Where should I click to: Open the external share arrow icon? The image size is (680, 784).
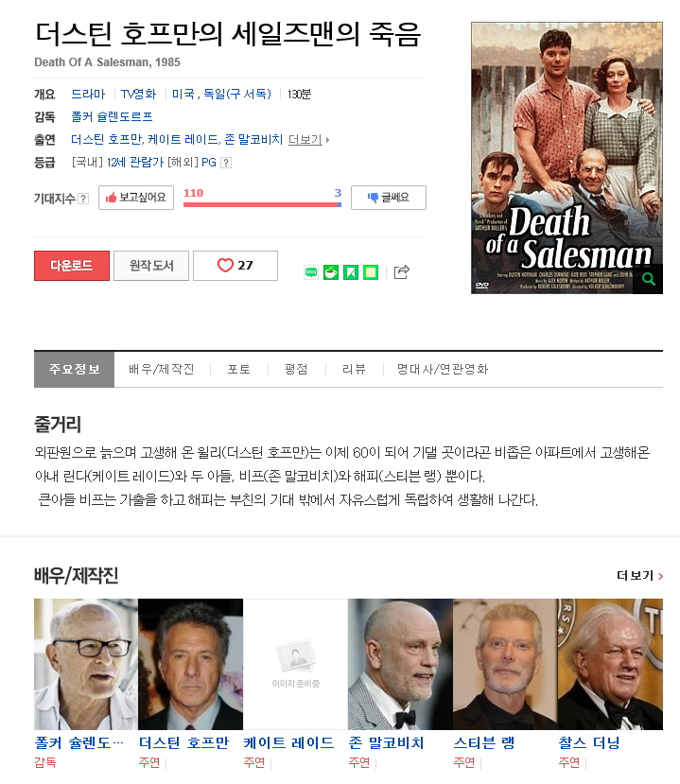tap(402, 272)
